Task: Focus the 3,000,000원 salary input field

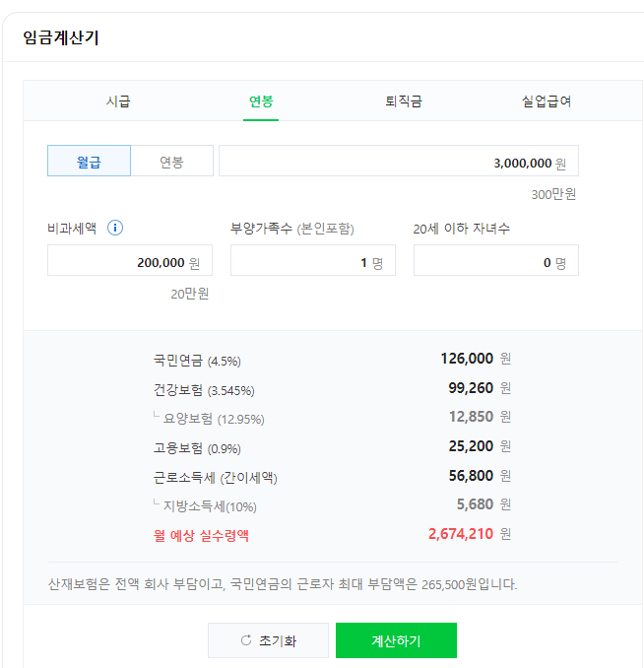Action: (x=398, y=162)
